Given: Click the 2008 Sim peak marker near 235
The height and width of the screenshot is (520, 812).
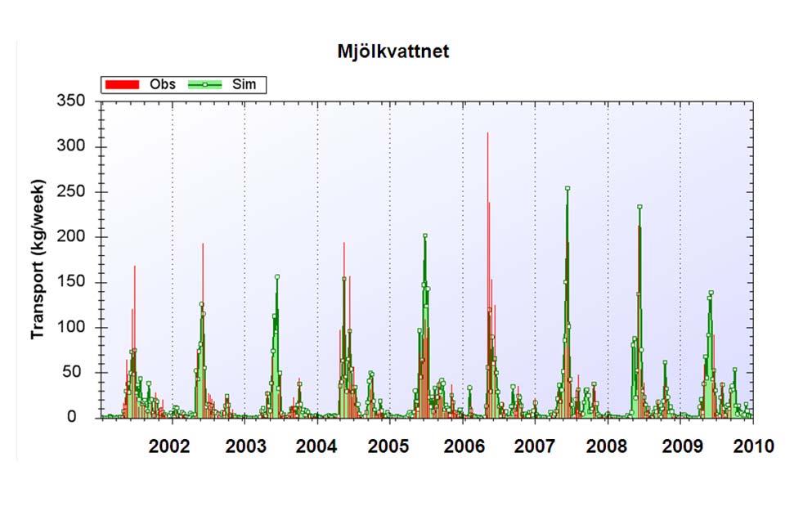Looking at the screenshot, I should 639,207.
